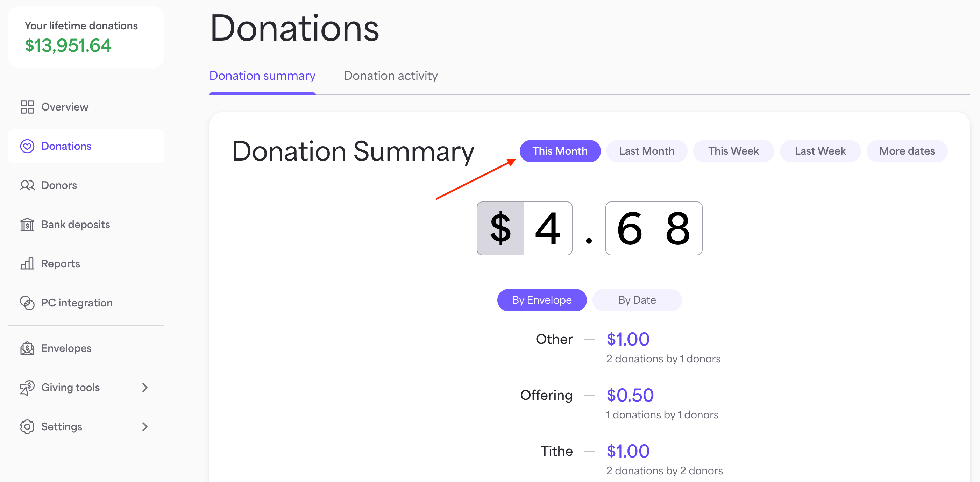
Task: Click the Settings gear icon
Action: tap(27, 426)
